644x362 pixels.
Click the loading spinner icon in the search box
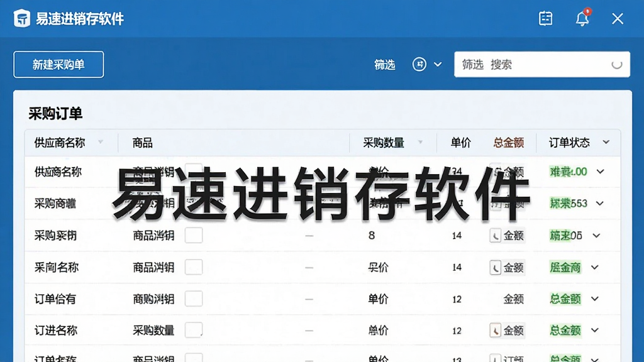pyautogui.click(x=616, y=65)
